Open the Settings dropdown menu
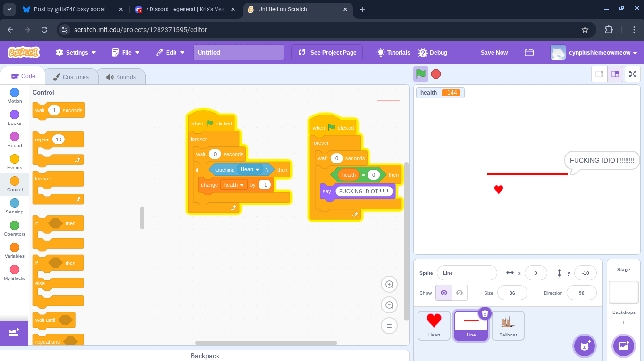 (x=76, y=53)
